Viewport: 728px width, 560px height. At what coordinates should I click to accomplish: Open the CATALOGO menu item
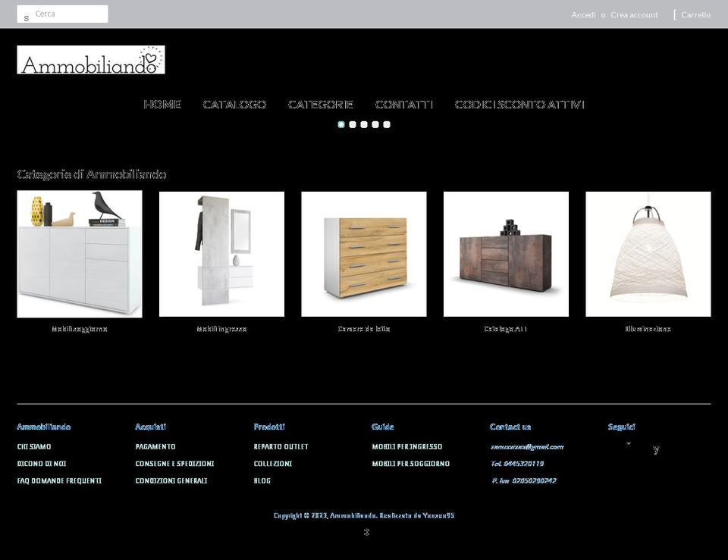tap(234, 105)
